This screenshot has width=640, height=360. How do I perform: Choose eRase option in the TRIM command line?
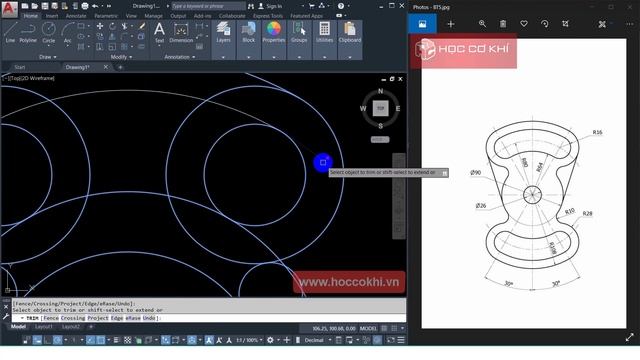133,318
